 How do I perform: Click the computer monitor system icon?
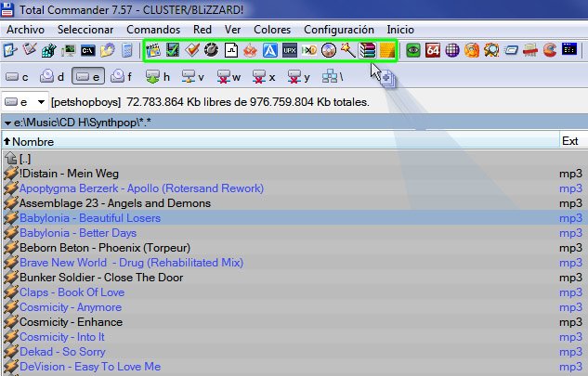click(68, 50)
